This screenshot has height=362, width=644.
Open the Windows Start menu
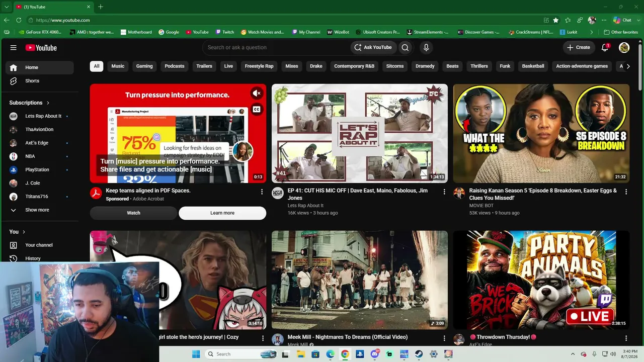tap(196, 354)
